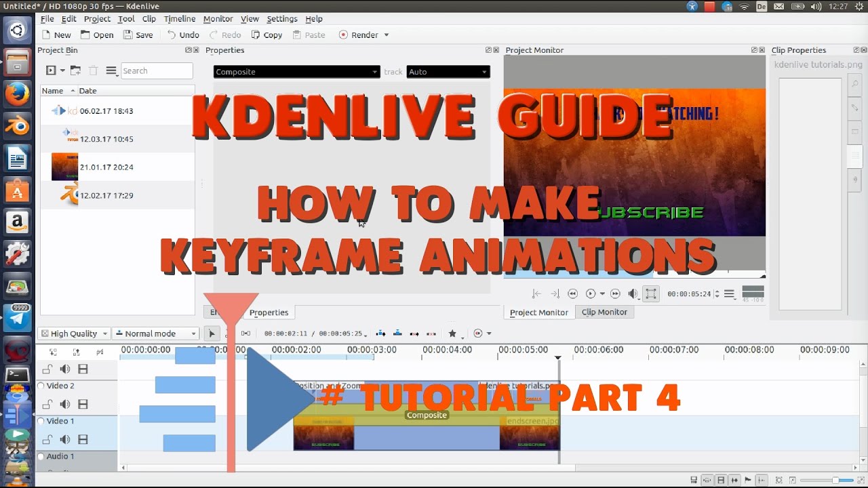Open the Project Bin options hamburger menu

point(111,70)
